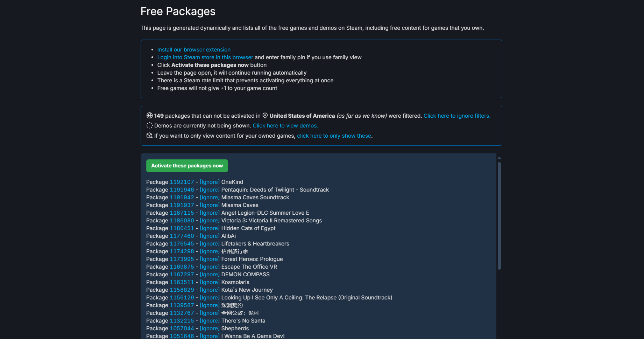This screenshot has height=339, width=644.
Task: Ignore the DEMON COMPASS package
Action: tap(210, 275)
